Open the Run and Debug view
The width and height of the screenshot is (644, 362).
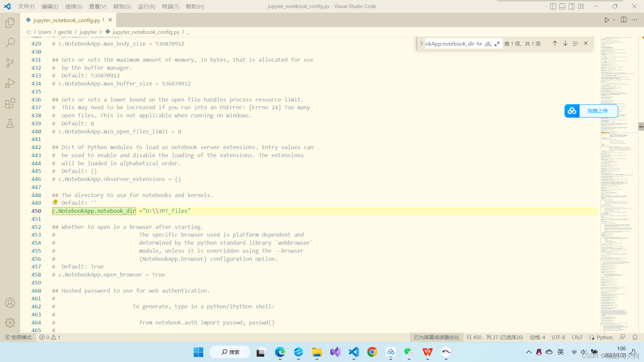tap(10, 83)
